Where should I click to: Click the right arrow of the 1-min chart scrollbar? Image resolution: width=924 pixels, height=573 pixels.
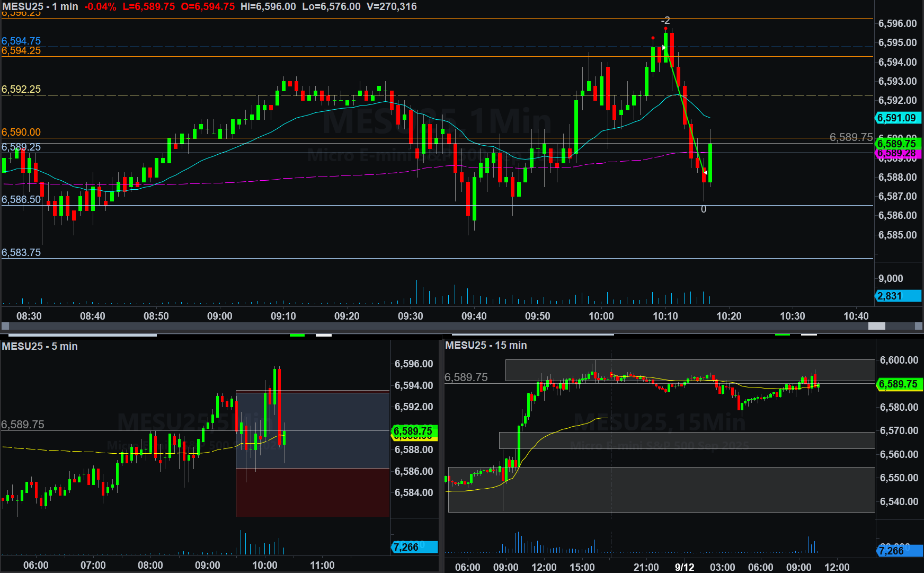click(x=919, y=326)
